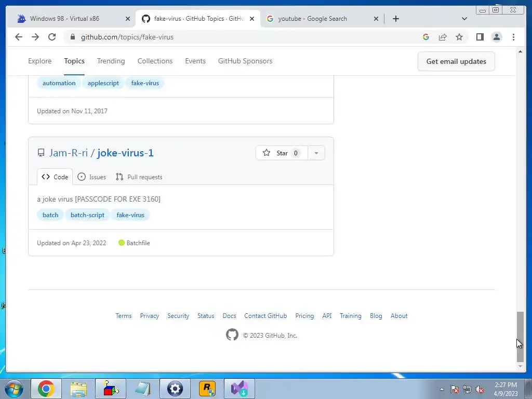Open the Status footer link
This screenshot has height=399, width=532.
tap(206, 316)
